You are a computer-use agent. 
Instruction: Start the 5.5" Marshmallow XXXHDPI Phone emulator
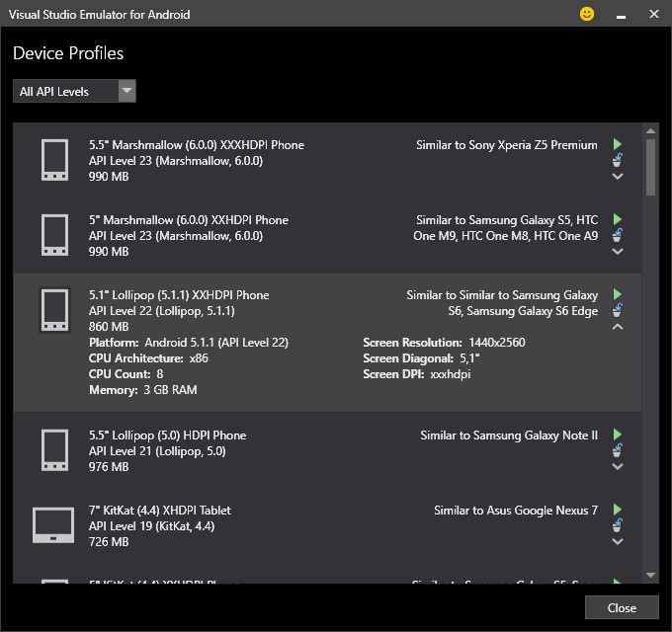pos(617,144)
